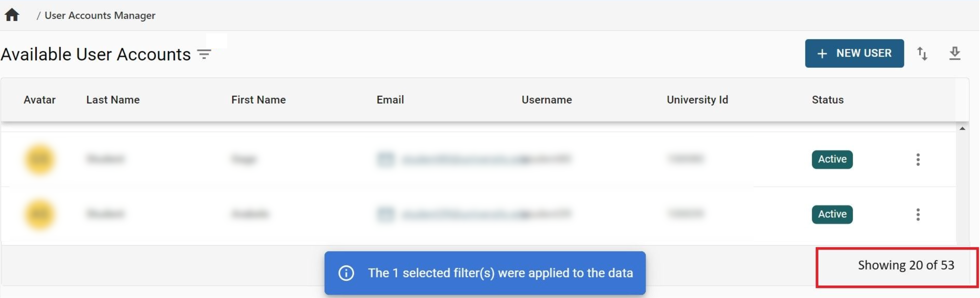Image resolution: width=980 pixels, height=298 pixels.
Task: Click Active status badge in first row
Action: [x=832, y=160]
